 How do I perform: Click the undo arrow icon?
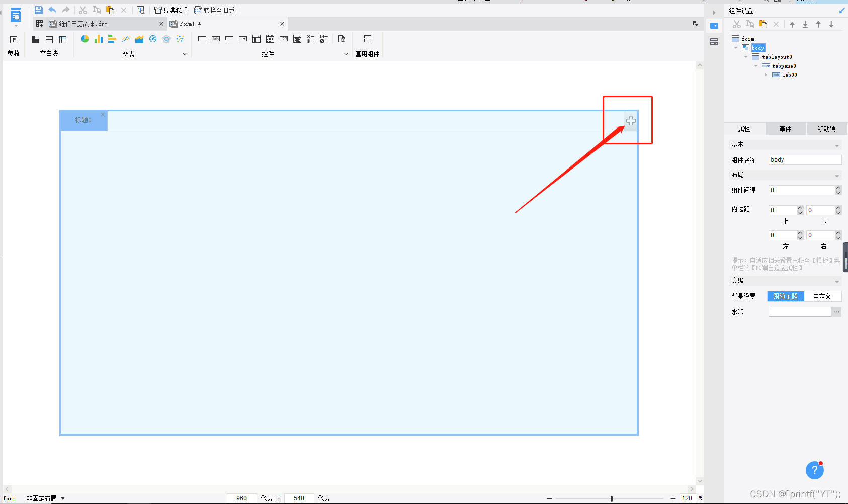point(52,10)
